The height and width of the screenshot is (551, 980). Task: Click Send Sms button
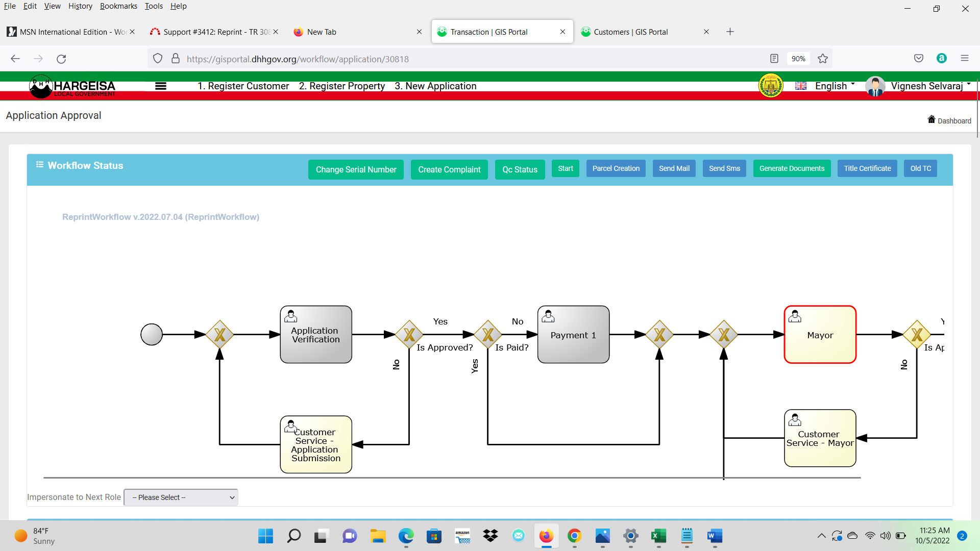coord(724,168)
